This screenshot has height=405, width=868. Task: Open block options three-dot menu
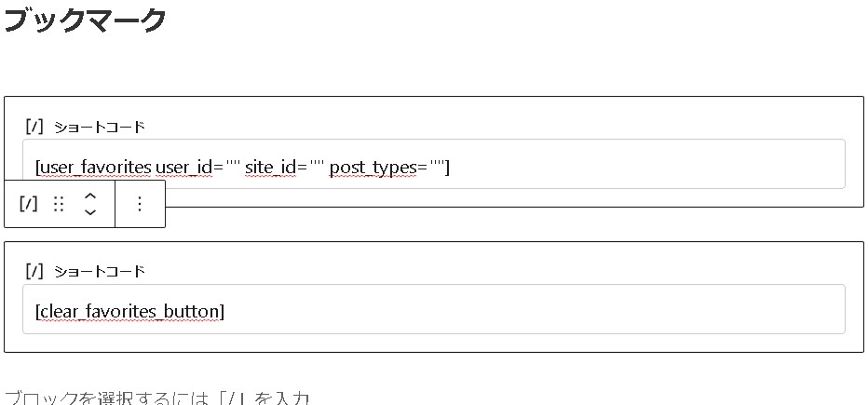click(x=140, y=204)
